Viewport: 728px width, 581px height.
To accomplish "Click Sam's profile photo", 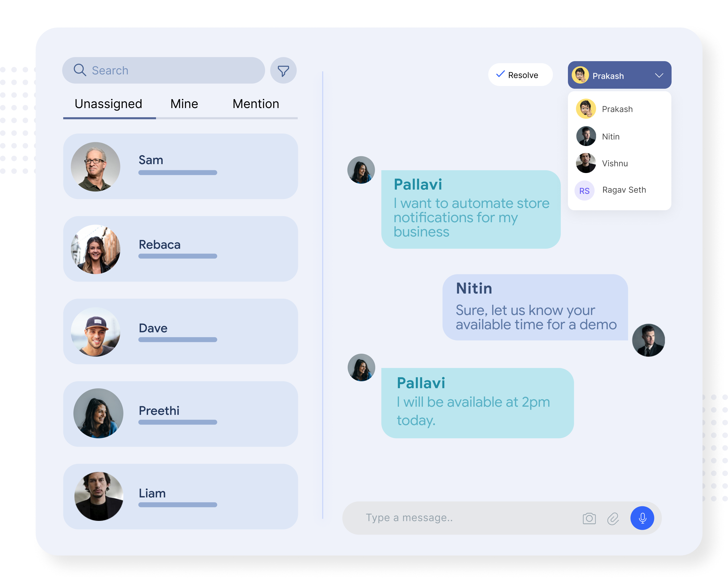I will tap(96, 167).
